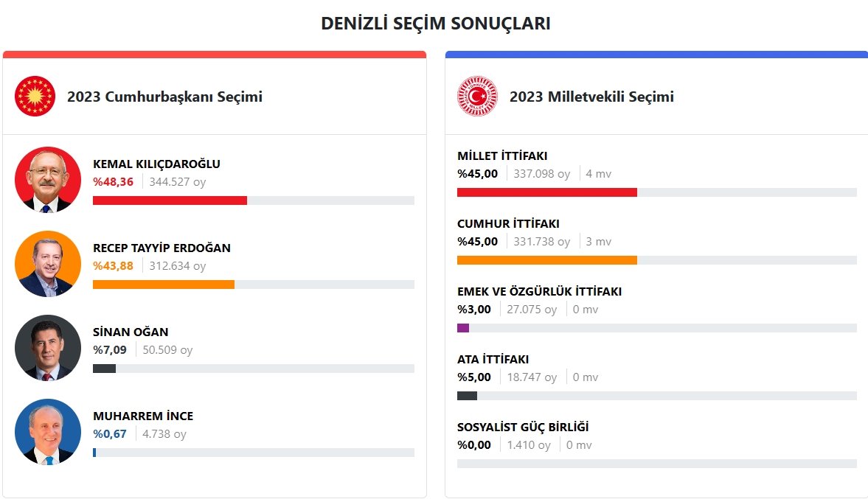Screen dimensions: 868x499
Task: Open the 2023 Milletvekili Seçimi heading
Action: [x=591, y=97]
